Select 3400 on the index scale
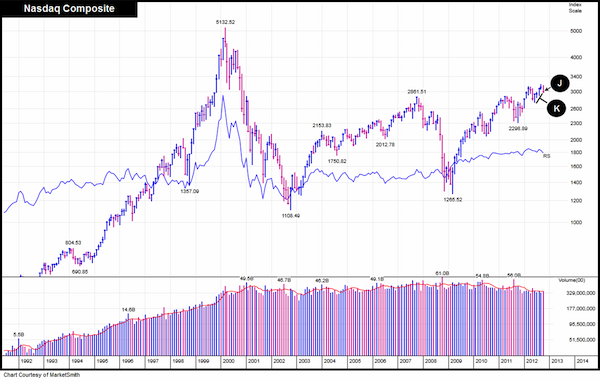600x382 pixels. (x=576, y=77)
